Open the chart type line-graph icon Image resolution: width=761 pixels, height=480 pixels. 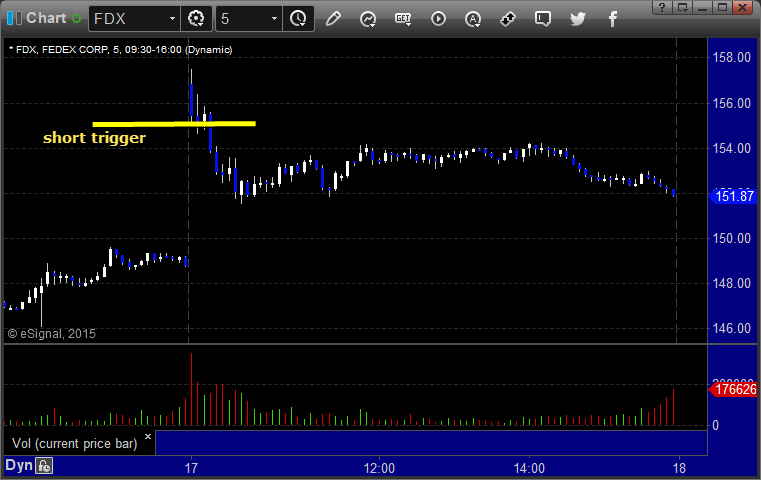pos(368,19)
